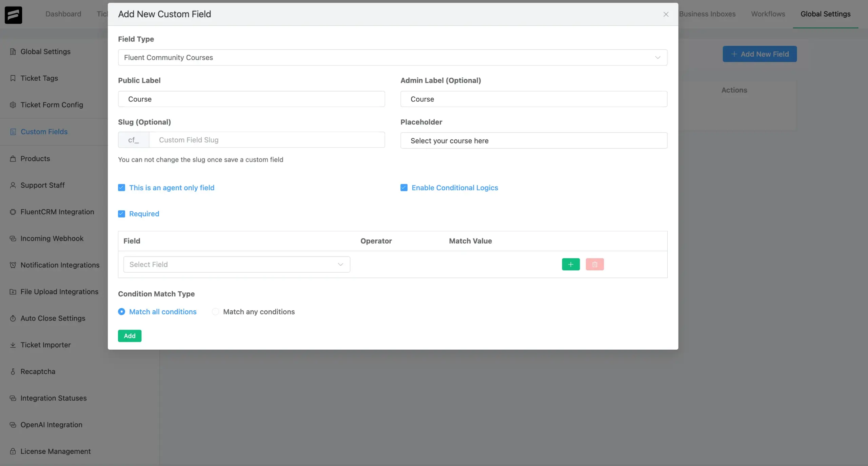868x466 pixels.
Task: Open Incoming Webhook settings
Action: point(52,238)
